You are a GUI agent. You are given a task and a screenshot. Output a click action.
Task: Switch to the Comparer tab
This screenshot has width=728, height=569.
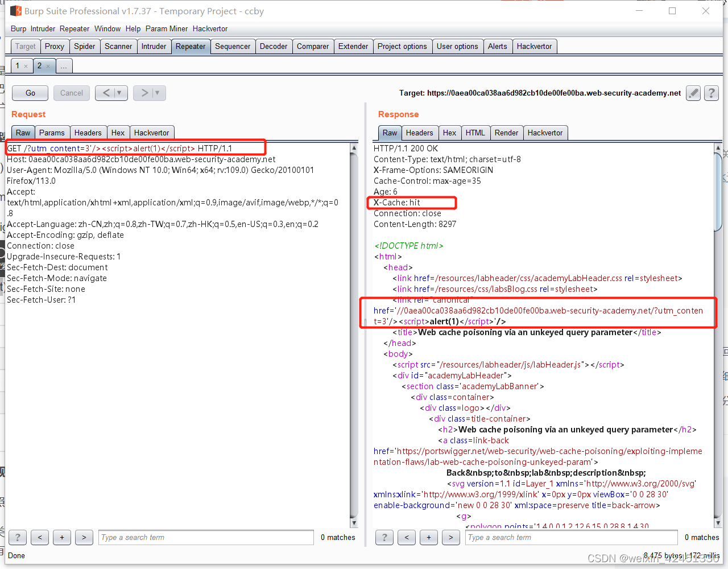click(x=313, y=47)
